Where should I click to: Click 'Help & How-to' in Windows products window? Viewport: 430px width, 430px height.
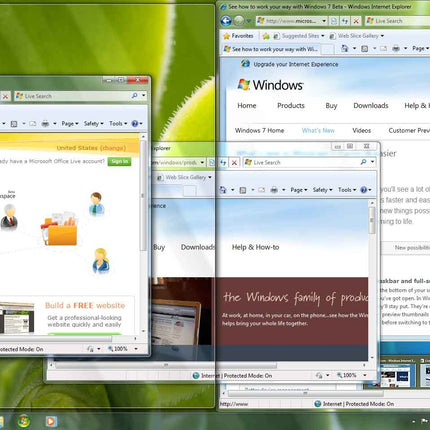pyautogui.click(x=255, y=247)
